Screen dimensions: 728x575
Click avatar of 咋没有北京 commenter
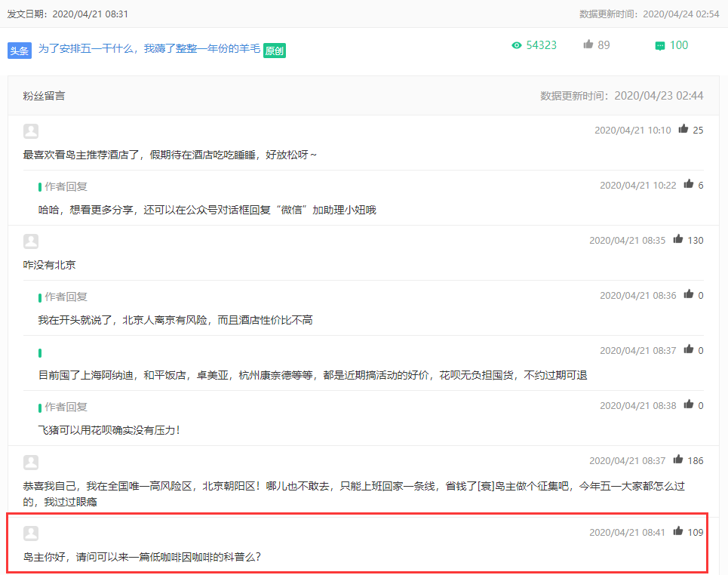tap(31, 241)
